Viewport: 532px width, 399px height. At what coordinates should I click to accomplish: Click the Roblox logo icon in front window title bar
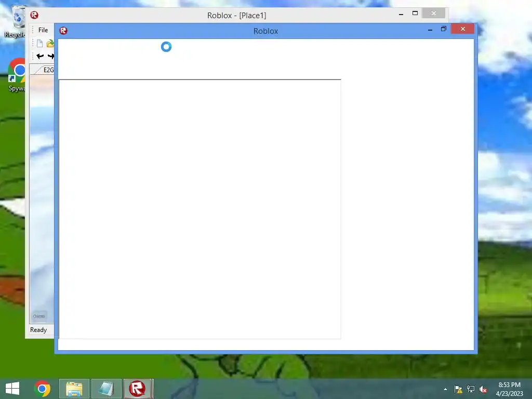click(63, 31)
